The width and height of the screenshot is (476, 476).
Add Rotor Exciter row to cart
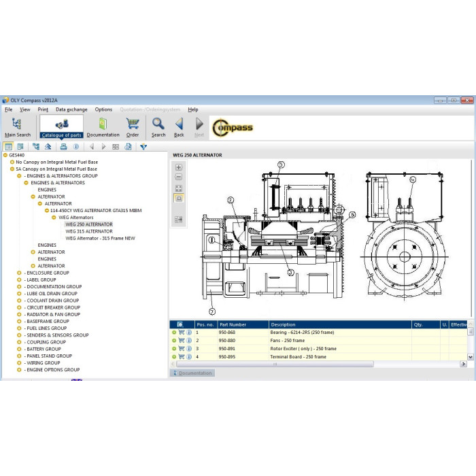(182, 348)
